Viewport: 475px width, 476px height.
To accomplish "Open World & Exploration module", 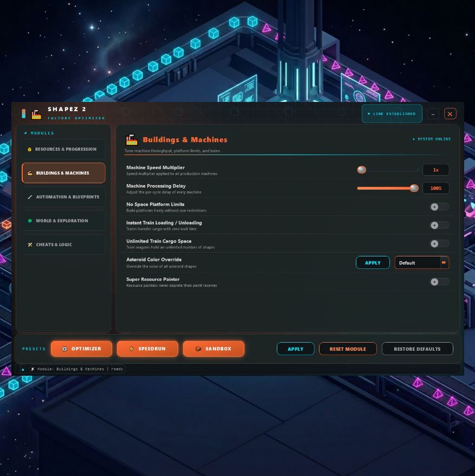I will (63, 221).
